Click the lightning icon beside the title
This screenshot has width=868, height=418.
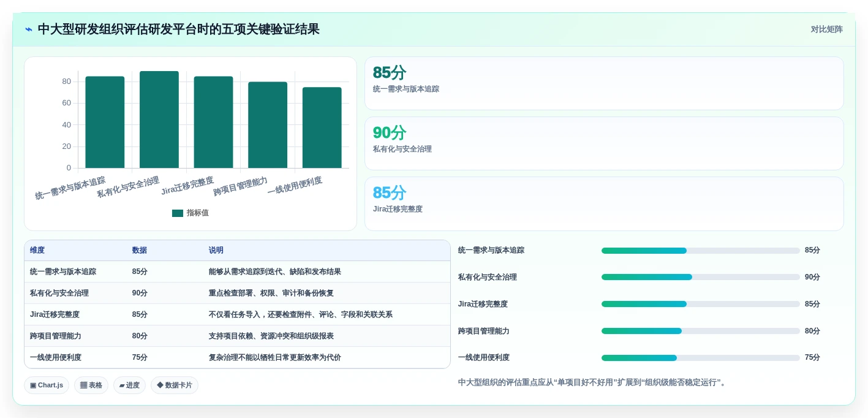click(x=29, y=29)
